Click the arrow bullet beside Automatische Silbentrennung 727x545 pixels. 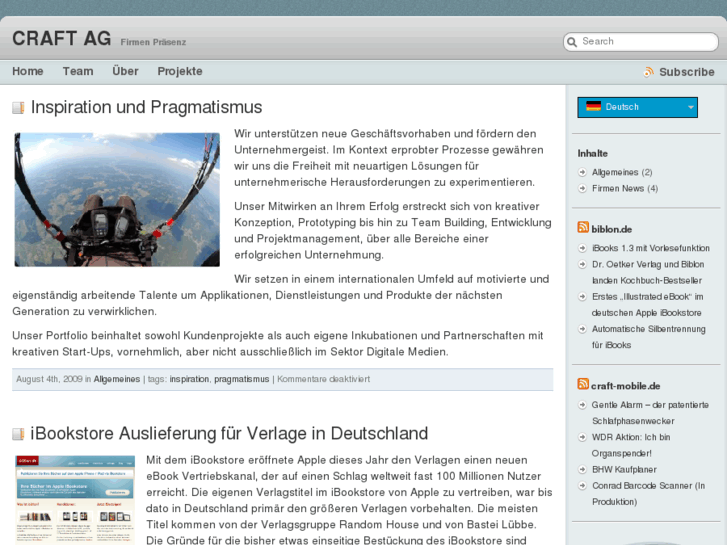pos(582,329)
